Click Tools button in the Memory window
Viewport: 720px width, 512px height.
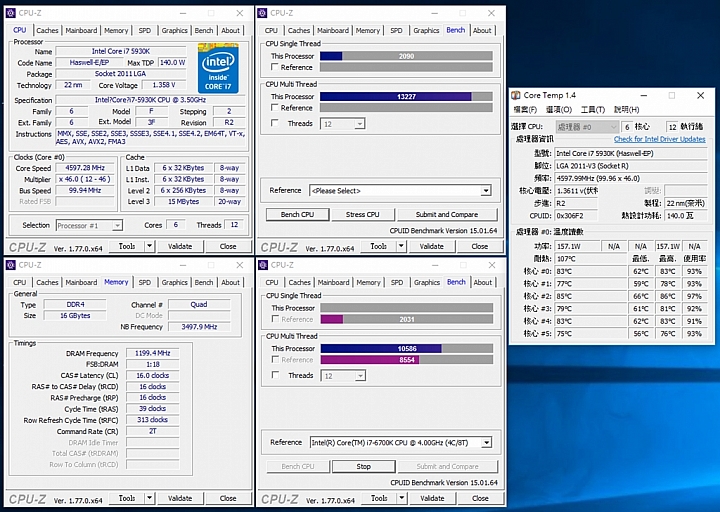coord(127,498)
